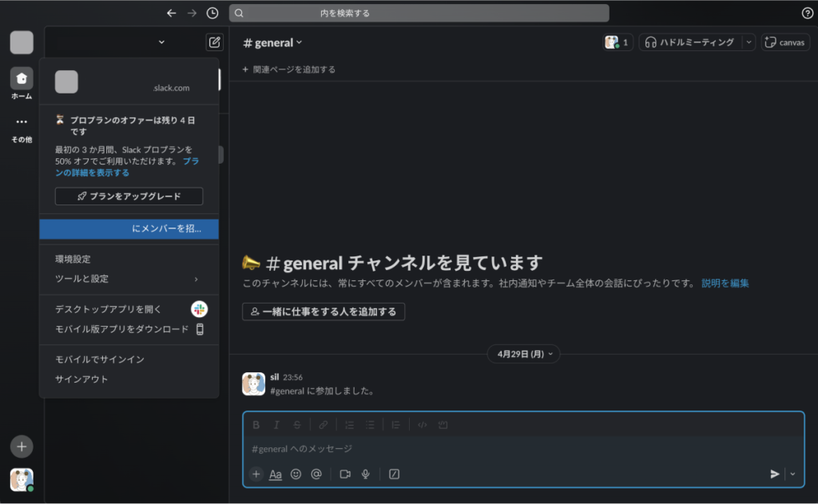The width and height of the screenshot is (818, 504).
Task: Expand the ツールと設定 submenu
Action: 128,279
